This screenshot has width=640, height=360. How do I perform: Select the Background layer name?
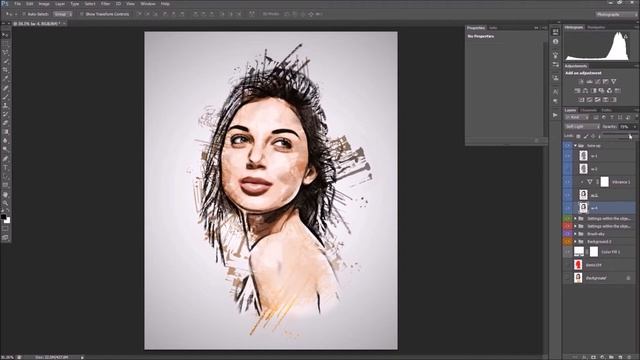pos(596,278)
